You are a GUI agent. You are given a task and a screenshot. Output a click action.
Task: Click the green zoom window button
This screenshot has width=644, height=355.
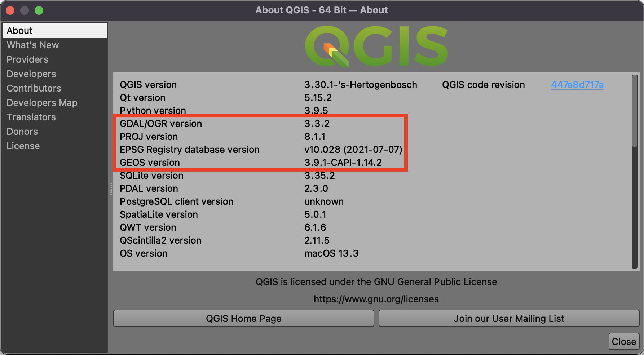(x=39, y=10)
